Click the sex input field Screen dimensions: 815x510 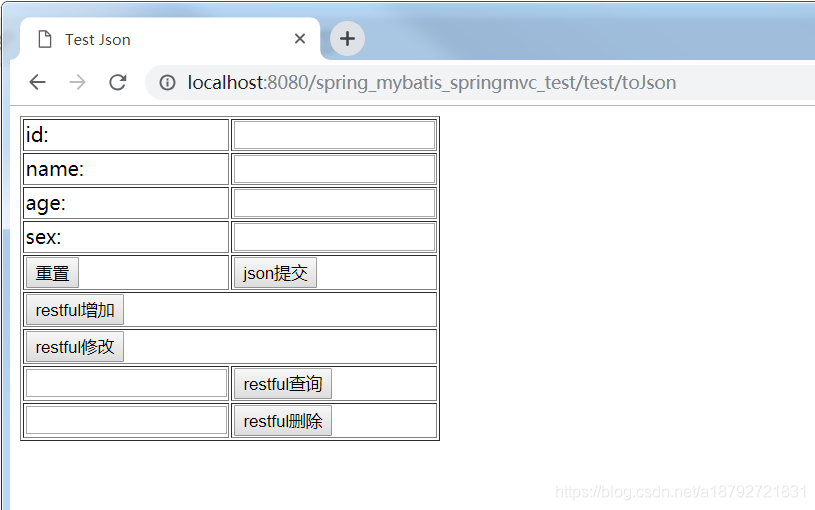[x=334, y=237]
